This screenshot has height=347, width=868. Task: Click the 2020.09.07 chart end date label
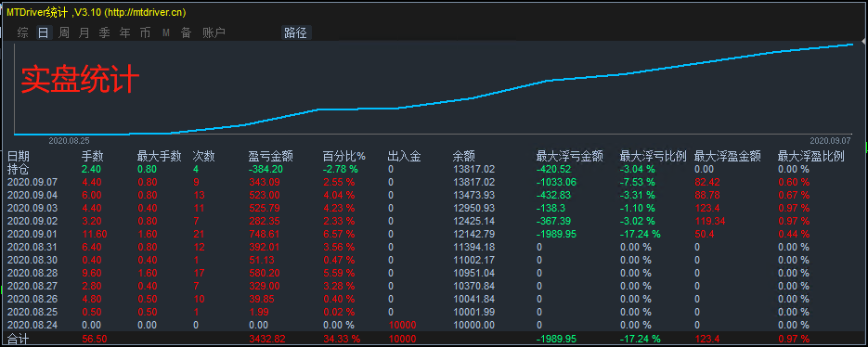pyautogui.click(x=830, y=141)
